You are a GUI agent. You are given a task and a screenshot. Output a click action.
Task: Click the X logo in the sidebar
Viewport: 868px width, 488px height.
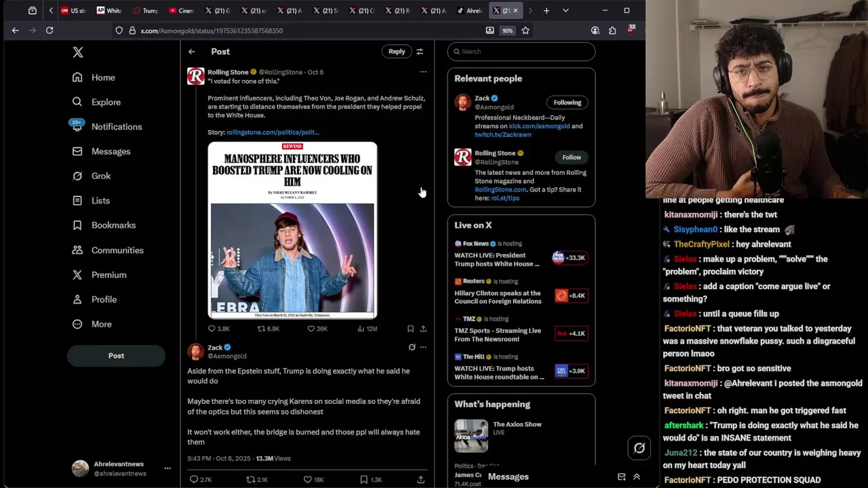point(78,52)
